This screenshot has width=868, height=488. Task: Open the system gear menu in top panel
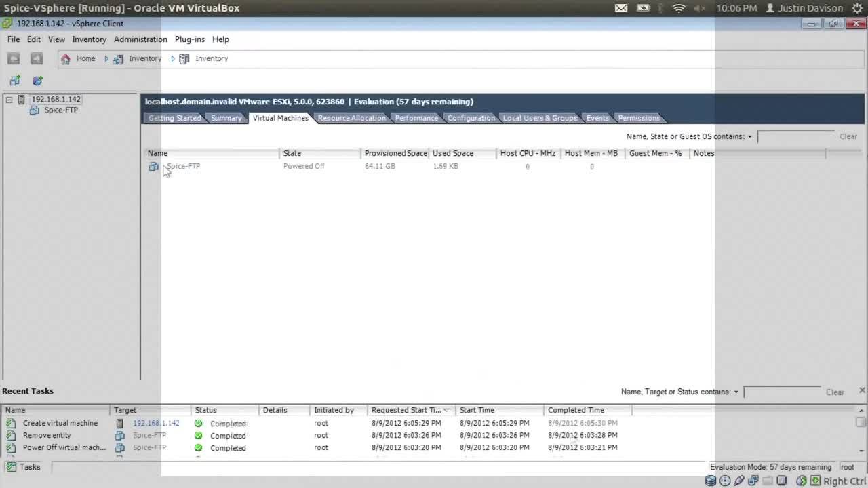coord(856,8)
